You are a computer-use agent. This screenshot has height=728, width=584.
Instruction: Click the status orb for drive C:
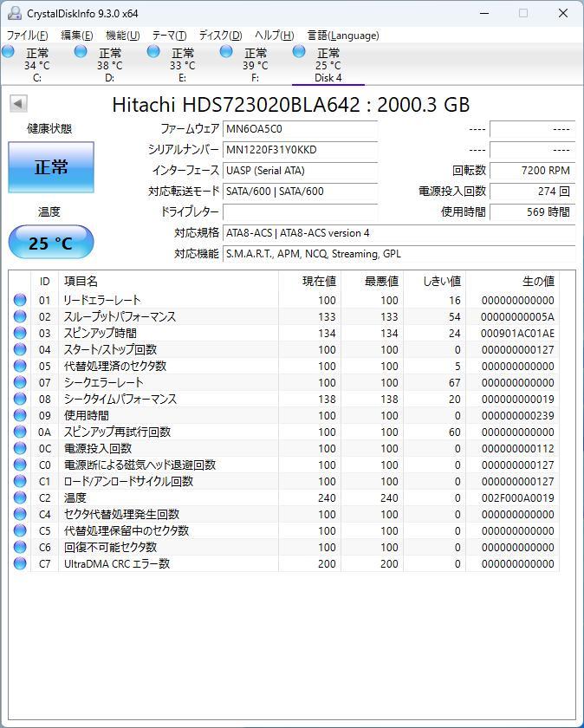tap(8, 51)
